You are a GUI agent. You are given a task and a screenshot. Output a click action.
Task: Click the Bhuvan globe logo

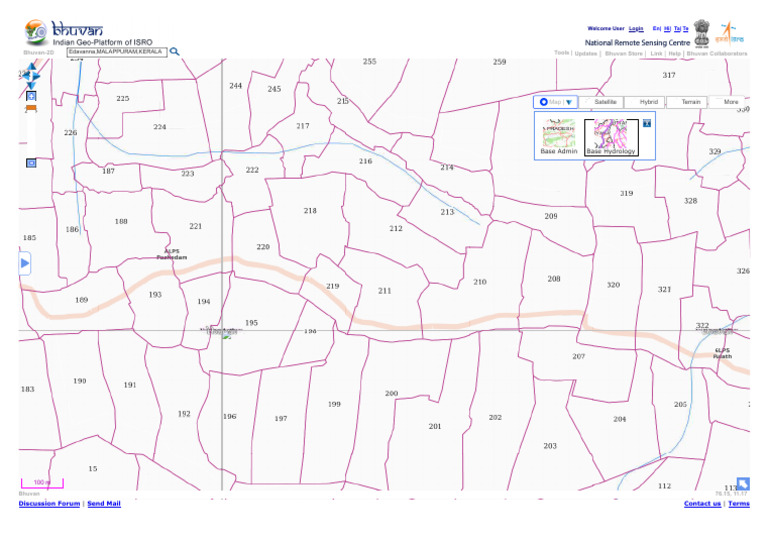(36, 32)
